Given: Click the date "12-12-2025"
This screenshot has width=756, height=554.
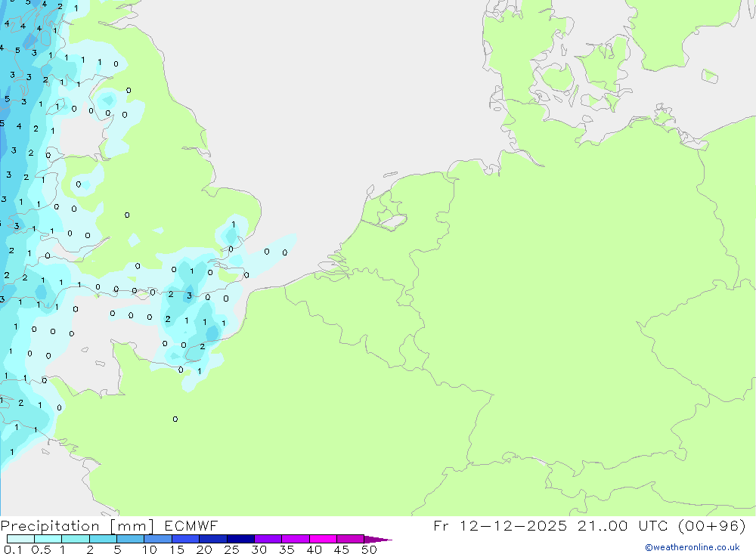Looking at the screenshot, I should point(513,525).
